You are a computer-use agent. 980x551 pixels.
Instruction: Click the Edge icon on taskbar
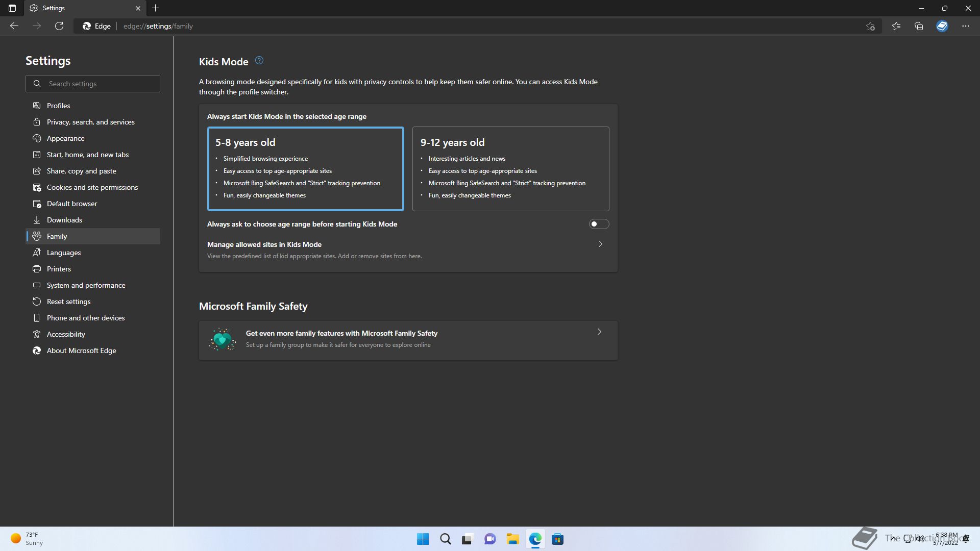[535, 539]
